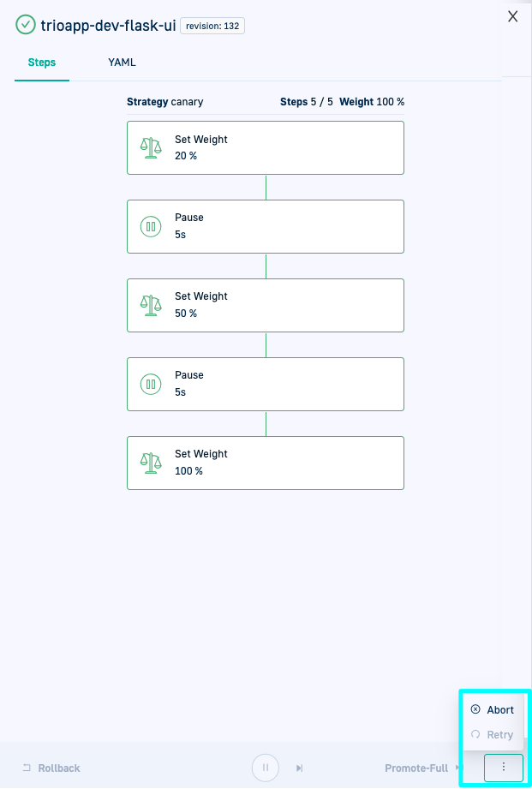Toggle the three-dot more actions menu

coord(503,768)
